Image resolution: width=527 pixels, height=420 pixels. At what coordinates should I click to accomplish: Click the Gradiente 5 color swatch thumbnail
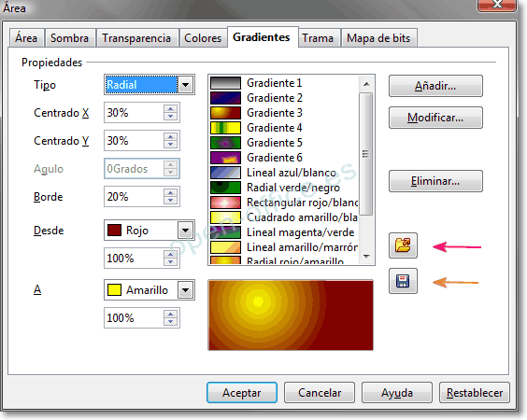(225, 143)
